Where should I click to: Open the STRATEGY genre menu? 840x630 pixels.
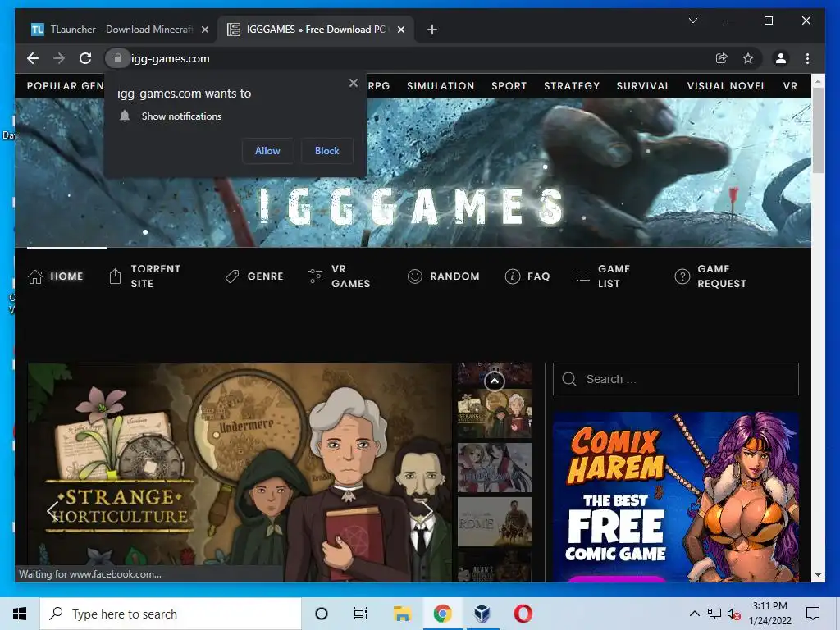[572, 85]
